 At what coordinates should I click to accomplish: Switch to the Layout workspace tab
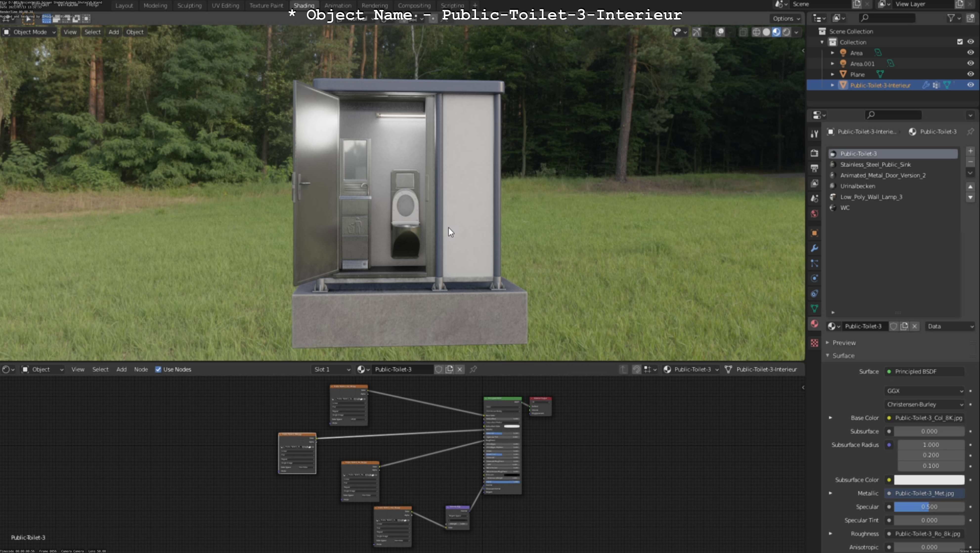pyautogui.click(x=124, y=5)
